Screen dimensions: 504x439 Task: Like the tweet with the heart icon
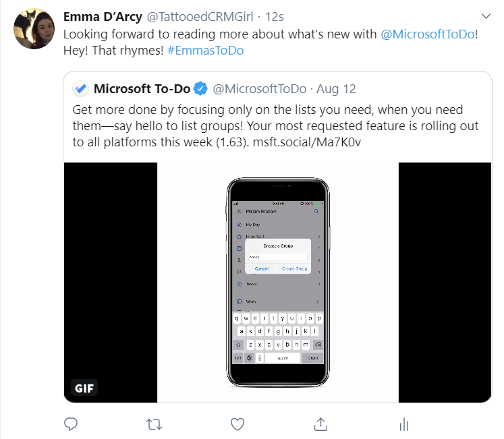(237, 423)
